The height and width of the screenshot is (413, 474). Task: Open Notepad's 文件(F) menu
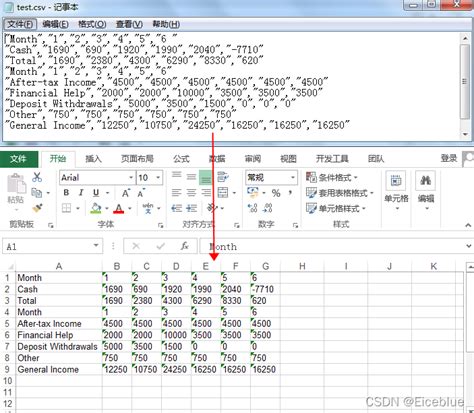tap(20, 24)
